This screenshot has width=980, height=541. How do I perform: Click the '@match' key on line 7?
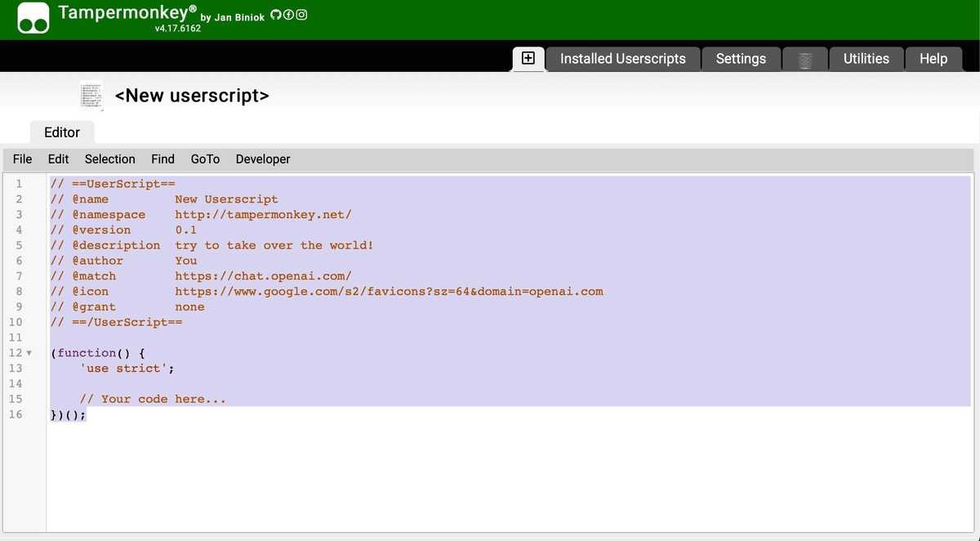pyautogui.click(x=94, y=276)
